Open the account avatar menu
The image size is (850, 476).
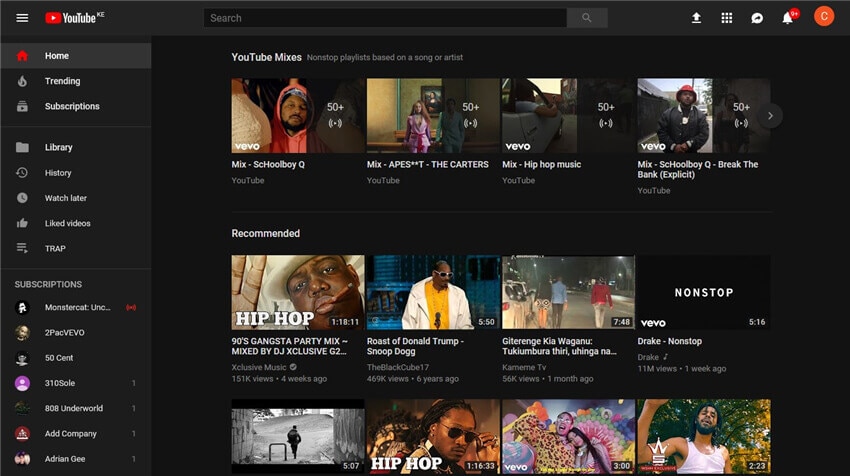[824, 16]
